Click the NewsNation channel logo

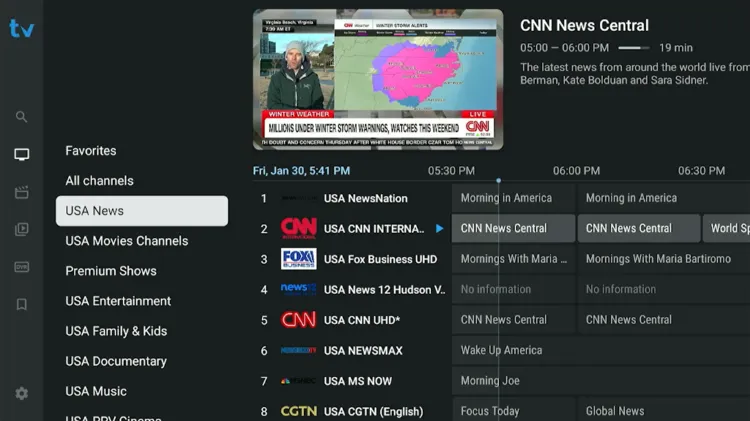pyautogui.click(x=298, y=198)
